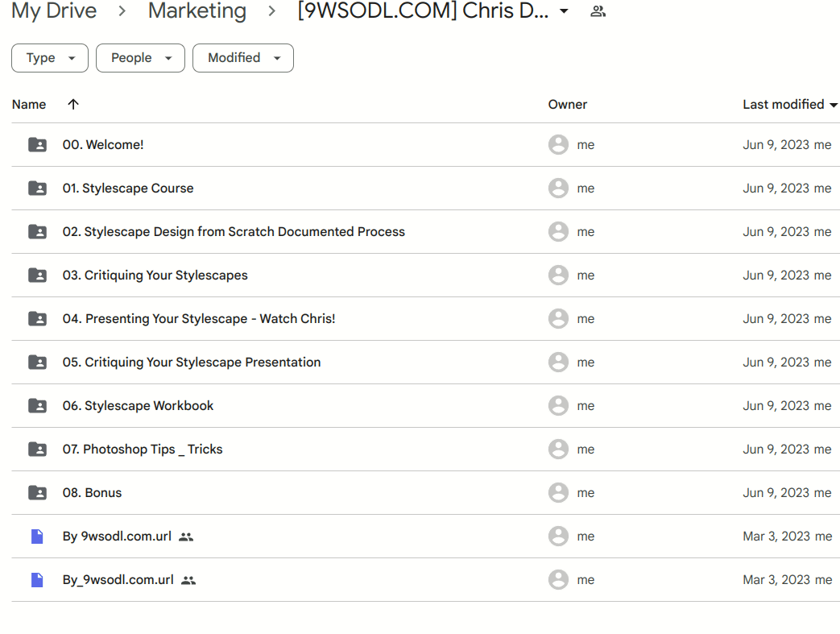840x634 pixels.
Task: Open the Type filter dropdown
Action: (50, 58)
